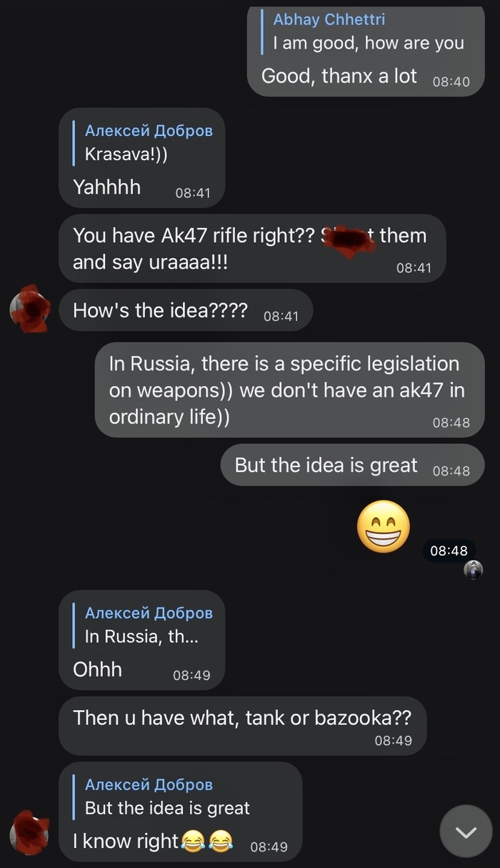Screen dimensions: 500x868
Task: Open sender avatar beside 'How's the idea????'
Action: click(x=30, y=310)
